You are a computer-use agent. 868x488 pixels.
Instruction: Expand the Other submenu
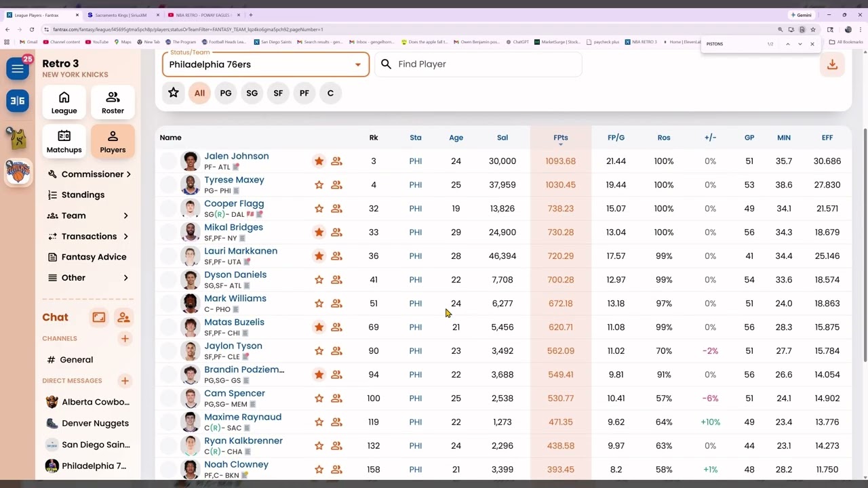[89, 278]
